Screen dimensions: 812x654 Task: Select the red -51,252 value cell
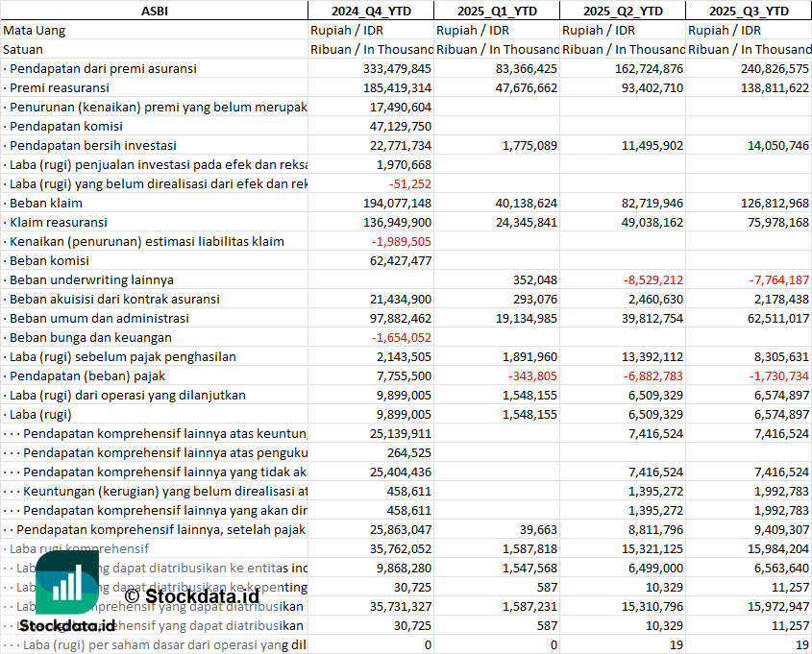tap(410, 183)
